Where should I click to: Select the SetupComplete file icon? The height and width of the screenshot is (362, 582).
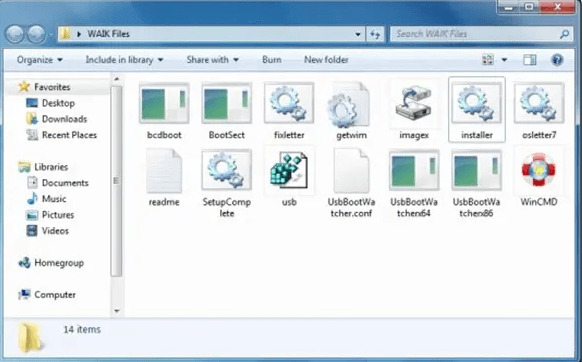[226, 170]
